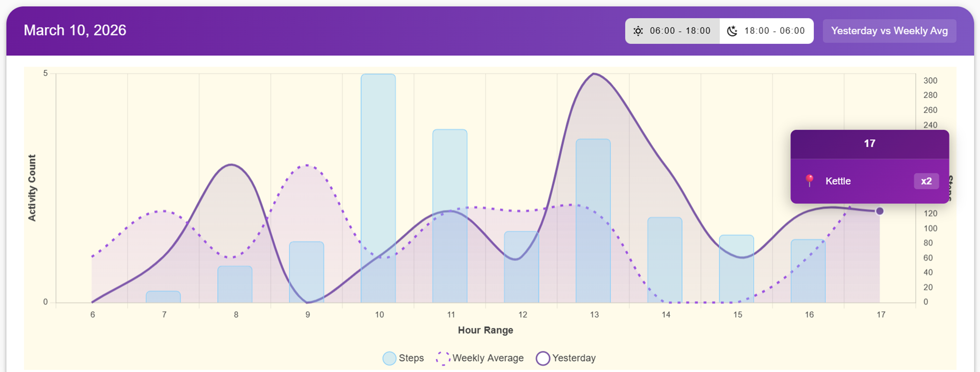The height and width of the screenshot is (372, 980).
Task: Click the moon icon for night range
Action: tap(732, 31)
